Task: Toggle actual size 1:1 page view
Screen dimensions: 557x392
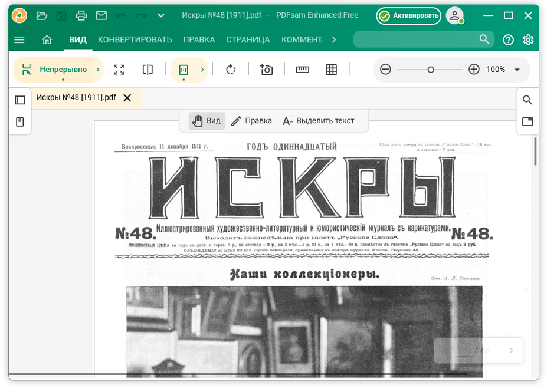Action: (184, 70)
